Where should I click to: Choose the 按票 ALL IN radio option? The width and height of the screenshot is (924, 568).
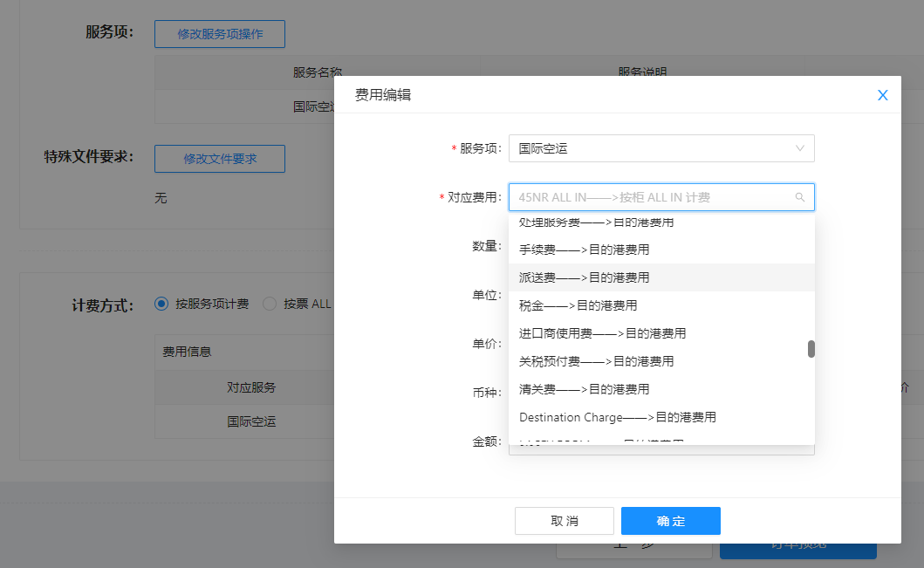(x=270, y=304)
